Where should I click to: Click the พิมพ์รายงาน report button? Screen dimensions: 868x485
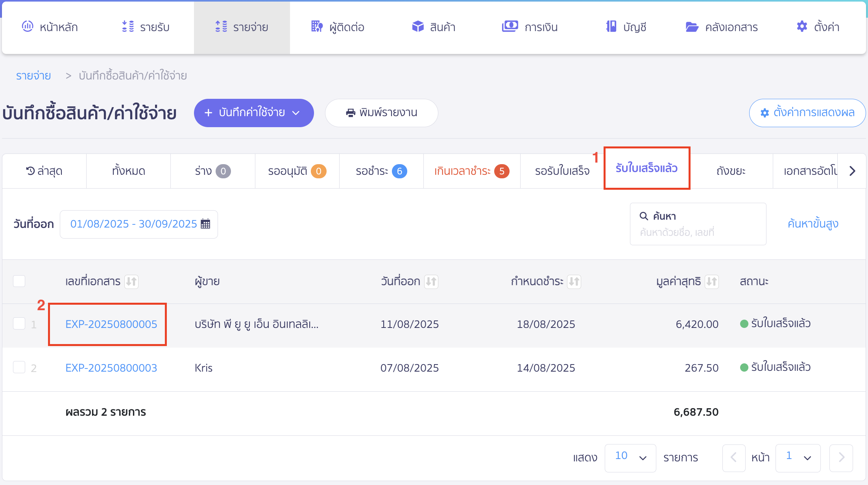tap(381, 113)
